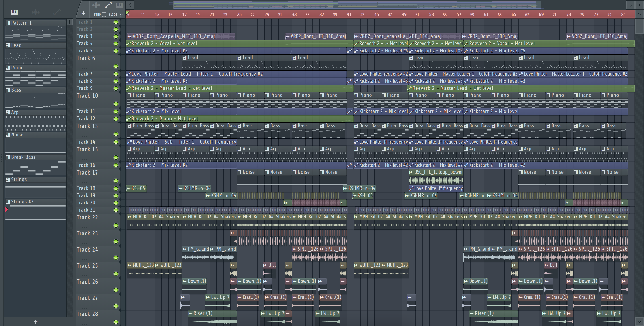The height and width of the screenshot is (326, 644).
Task: Click the red arrow marker below Strings #2
Action: 6,210
